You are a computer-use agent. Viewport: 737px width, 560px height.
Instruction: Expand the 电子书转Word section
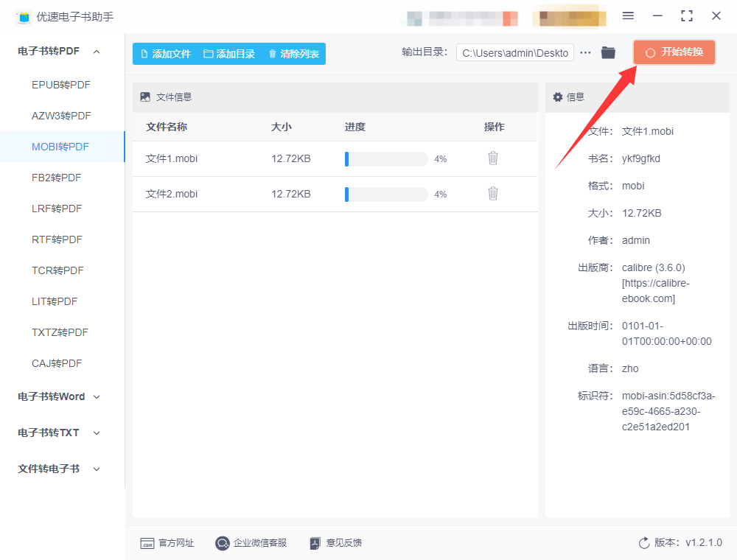tap(59, 397)
